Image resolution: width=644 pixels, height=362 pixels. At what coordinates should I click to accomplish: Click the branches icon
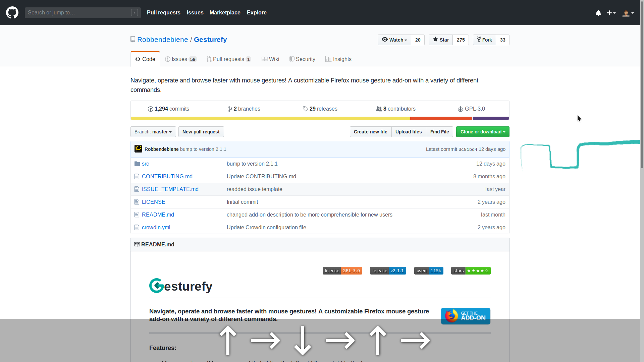(x=230, y=109)
